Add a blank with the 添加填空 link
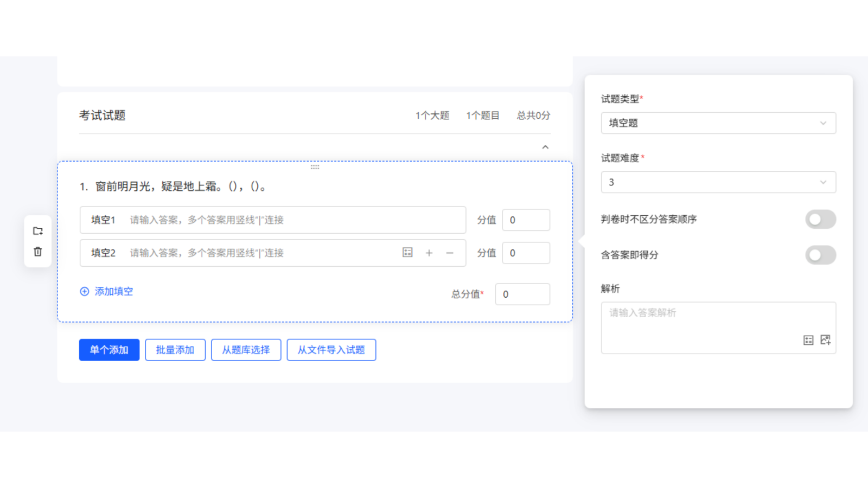This screenshot has height=488, width=868. tap(113, 291)
